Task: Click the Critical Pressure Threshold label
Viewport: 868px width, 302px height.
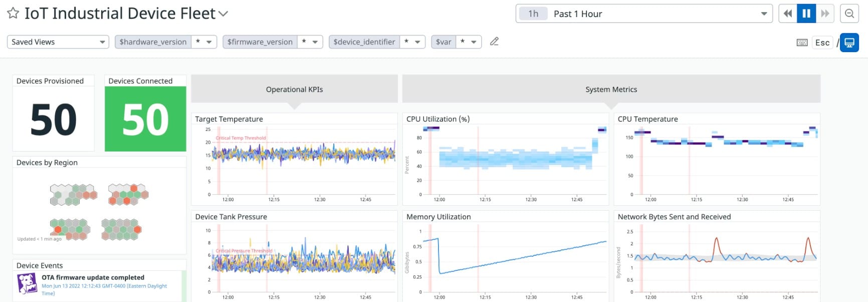Action: 244,251
